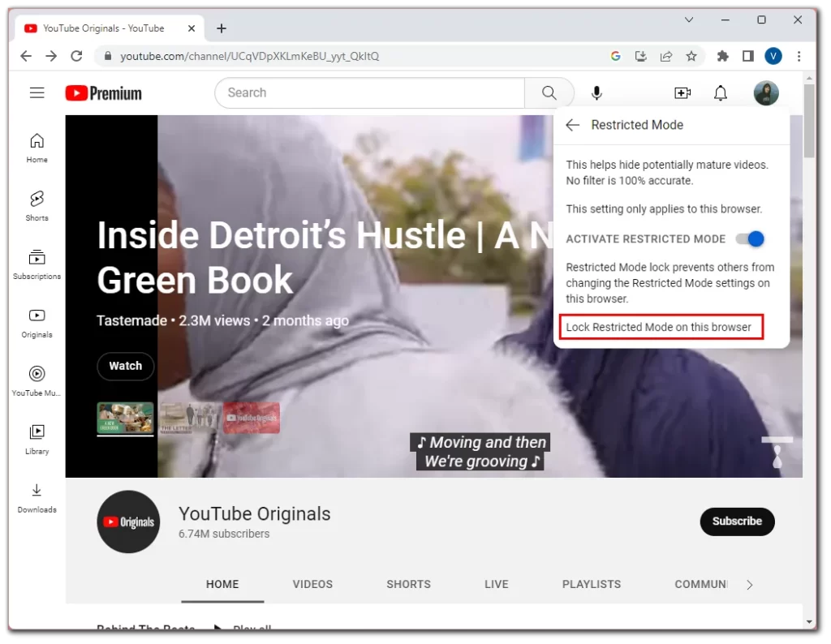Open the tab search chevron
The height and width of the screenshot is (644, 831).
click(x=688, y=20)
